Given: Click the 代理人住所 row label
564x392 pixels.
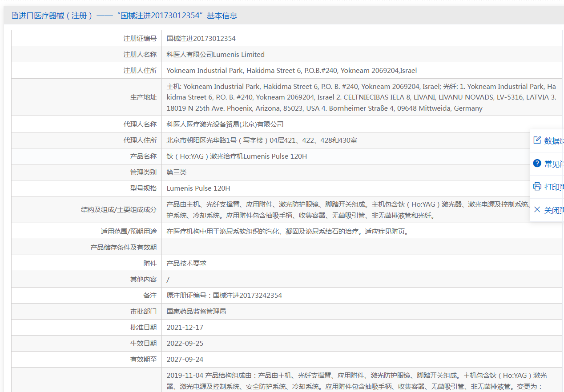Looking at the screenshot, I should 140,140.
